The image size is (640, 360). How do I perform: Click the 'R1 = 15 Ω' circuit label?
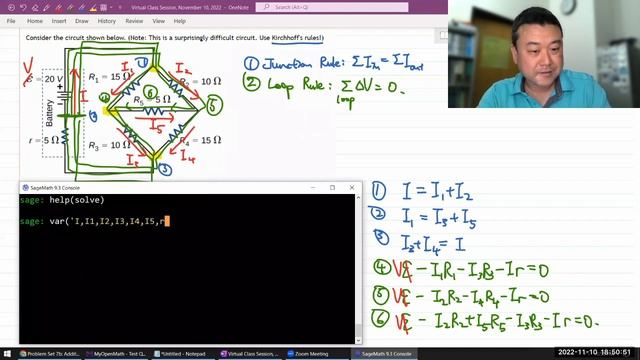pos(109,77)
